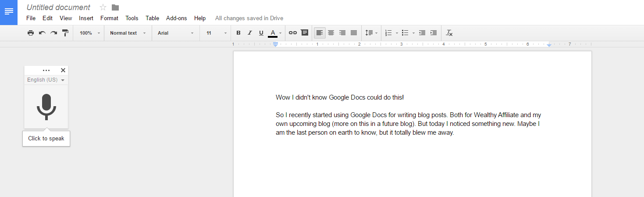Open the Table menu
Image resolution: width=644 pixels, height=197 pixels.
click(x=152, y=18)
